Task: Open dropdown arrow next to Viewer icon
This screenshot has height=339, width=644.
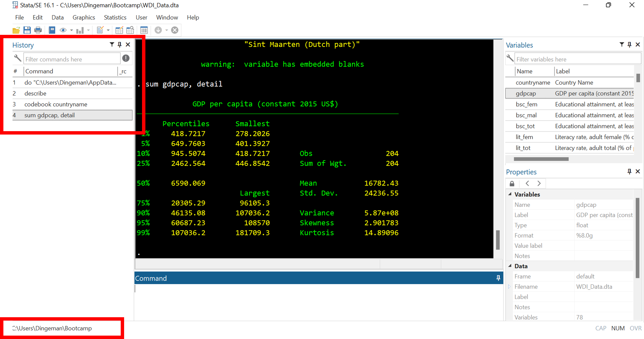Action: pos(72,30)
